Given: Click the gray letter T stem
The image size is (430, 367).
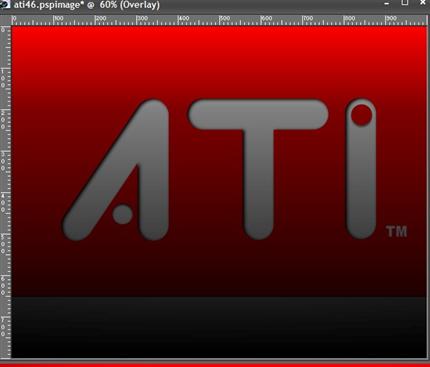Looking at the screenshot, I should pos(259,183).
